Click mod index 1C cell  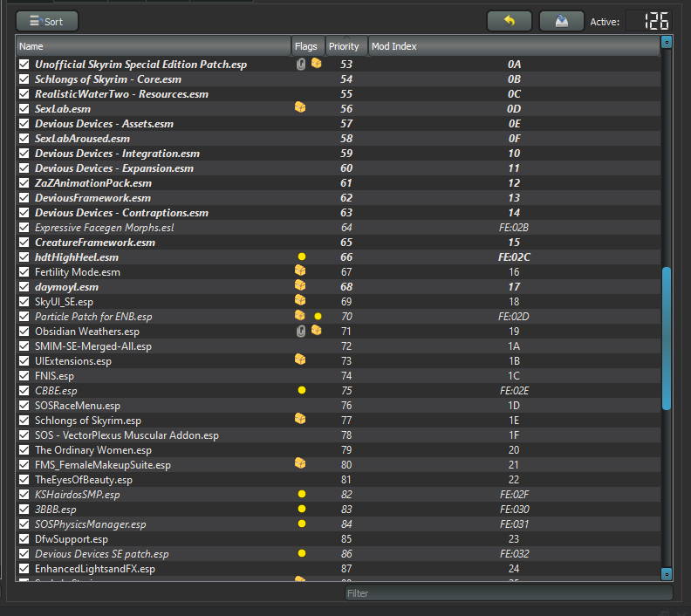(514, 376)
